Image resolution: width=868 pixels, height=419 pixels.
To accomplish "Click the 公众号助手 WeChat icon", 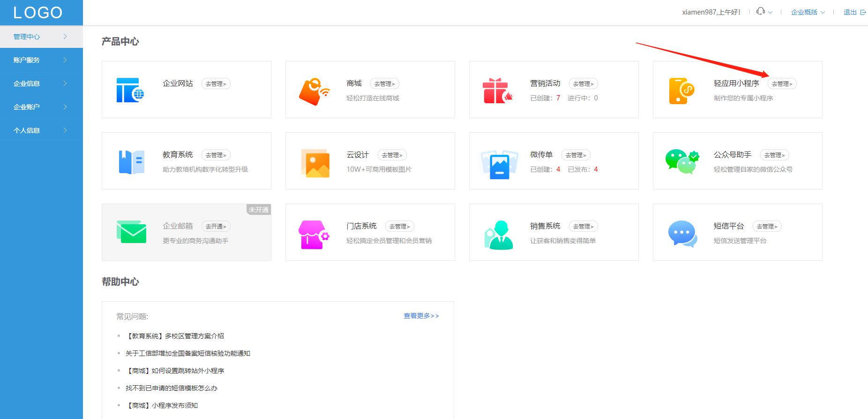I will [x=682, y=161].
